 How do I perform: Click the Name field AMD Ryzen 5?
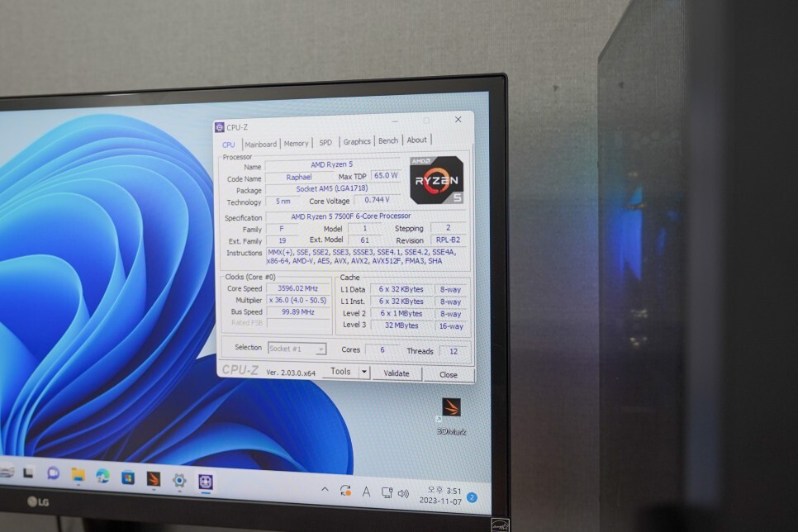[332, 164]
